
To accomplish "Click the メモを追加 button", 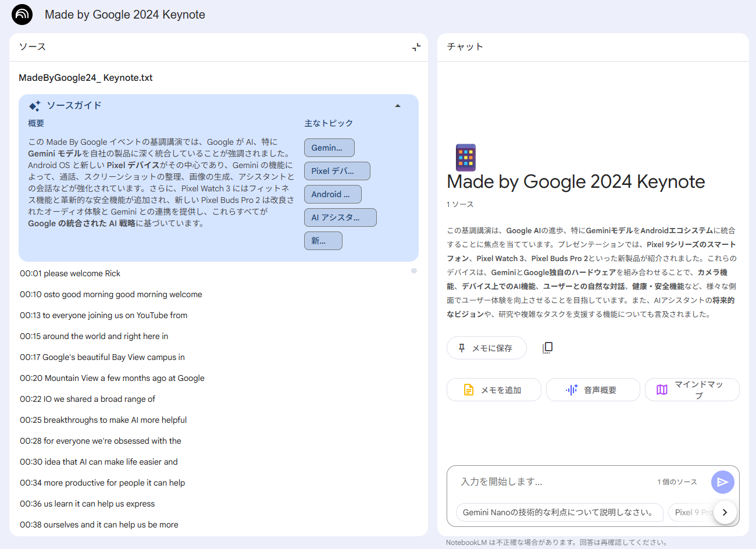I will [x=494, y=390].
